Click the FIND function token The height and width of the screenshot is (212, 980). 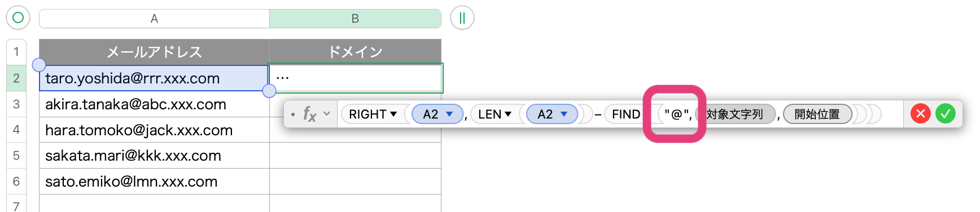click(x=626, y=114)
